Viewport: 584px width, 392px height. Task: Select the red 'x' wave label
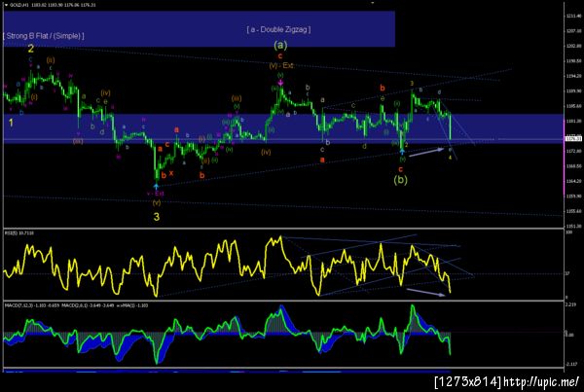[171, 173]
